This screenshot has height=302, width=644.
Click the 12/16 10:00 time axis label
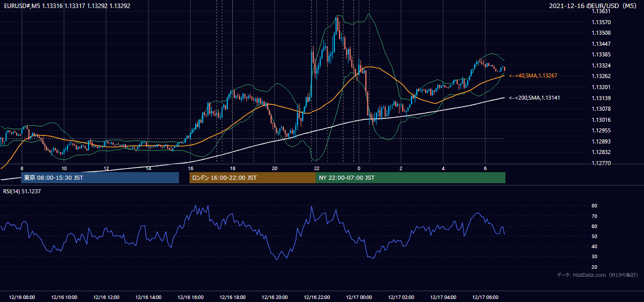click(64, 297)
